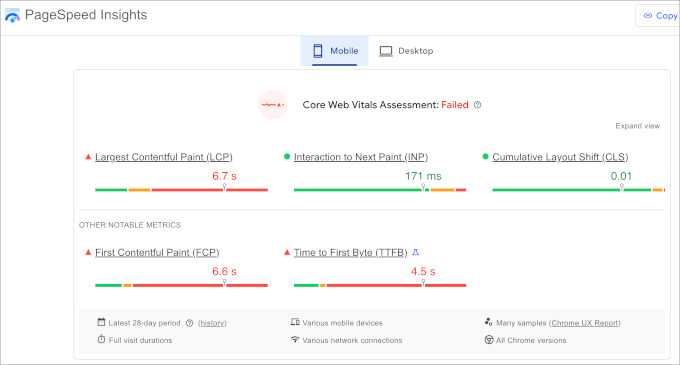The height and width of the screenshot is (365, 680).
Task: Click the OTHER NOTABLE METRICS heading
Action: pyautogui.click(x=130, y=225)
